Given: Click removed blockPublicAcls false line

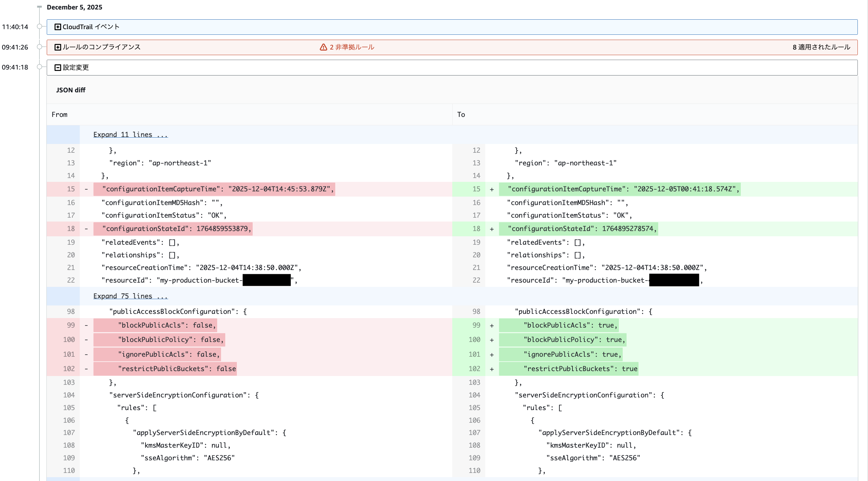Looking at the screenshot, I should [x=167, y=325].
